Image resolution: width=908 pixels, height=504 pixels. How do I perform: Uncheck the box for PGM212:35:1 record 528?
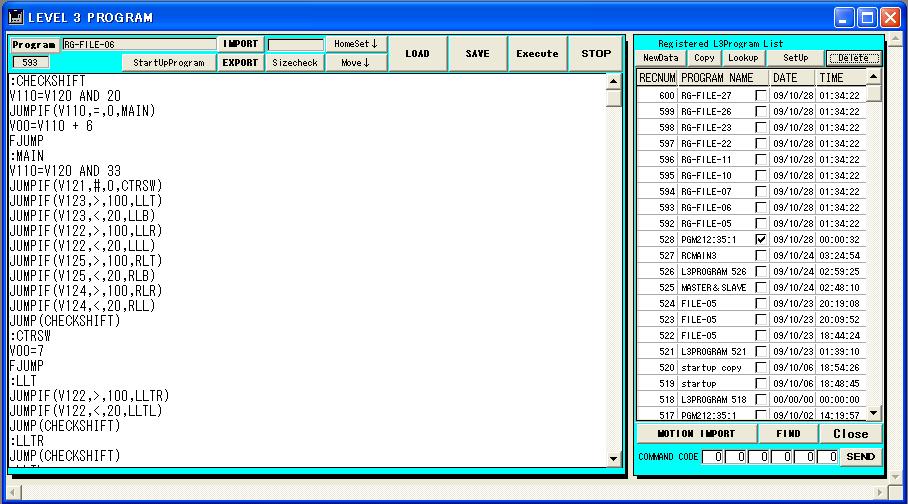pos(761,239)
